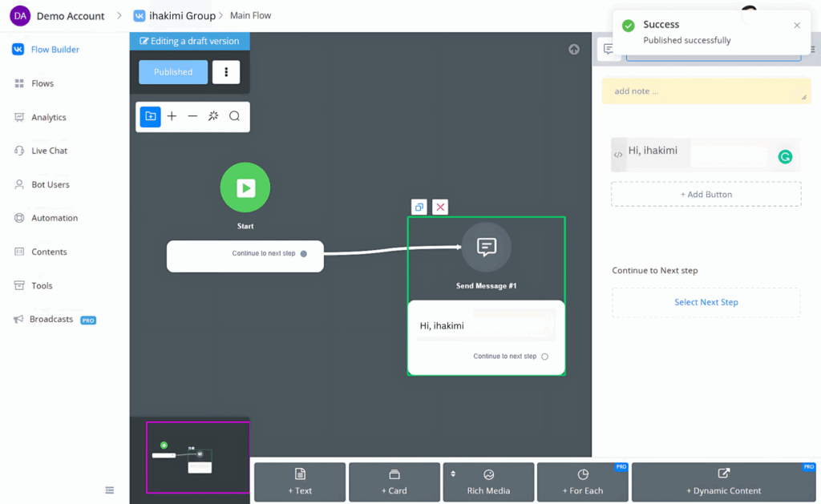This screenshot has height=504, width=821.
Task: Delete the Send Message node using red X
Action: [x=440, y=208]
